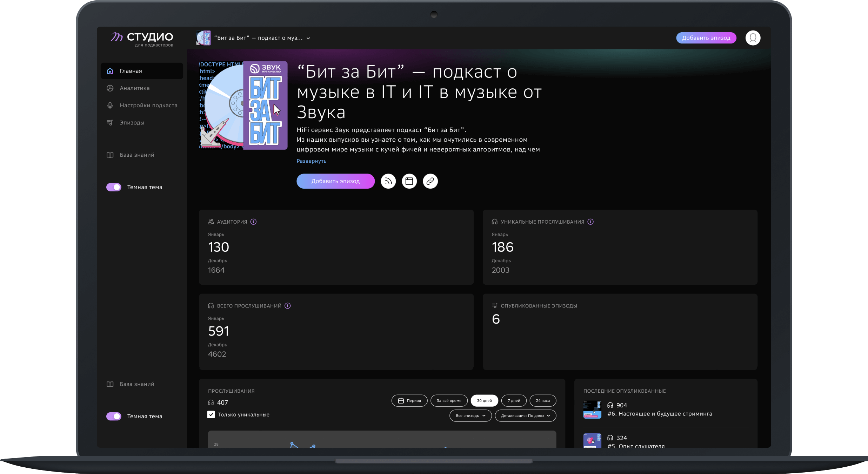Screen dimensions: 868x474
Task: Expand the podcast selector dropdown in header
Action: (x=308, y=38)
